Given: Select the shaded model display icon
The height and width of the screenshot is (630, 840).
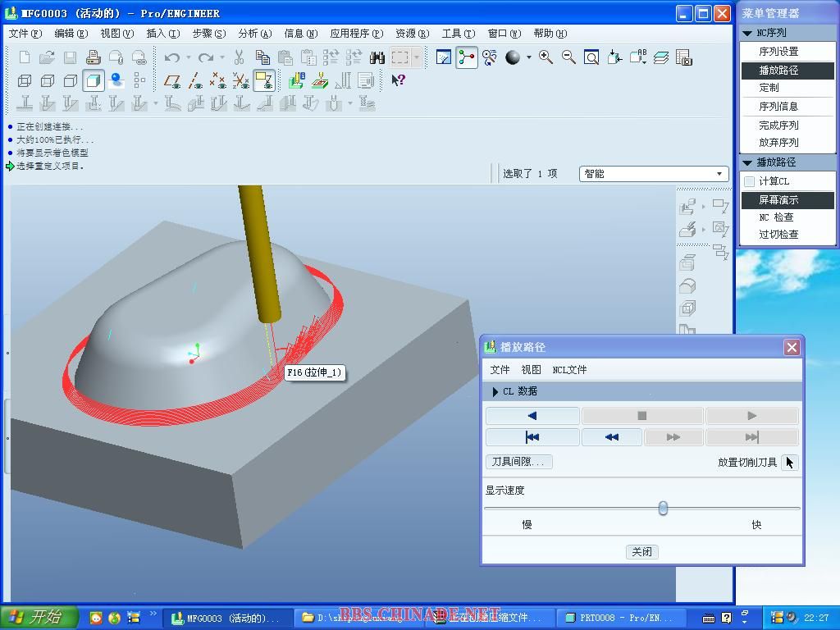Looking at the screenshot, I should 94,80.
